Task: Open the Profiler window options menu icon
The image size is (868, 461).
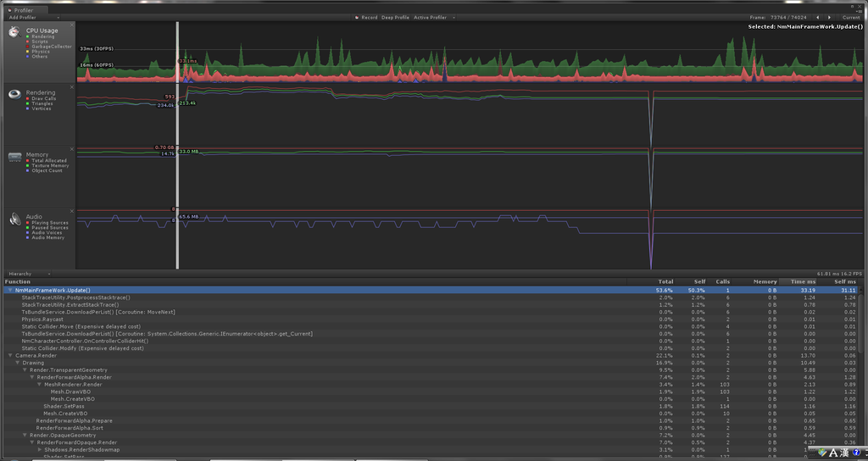Action: coord(860,10)
